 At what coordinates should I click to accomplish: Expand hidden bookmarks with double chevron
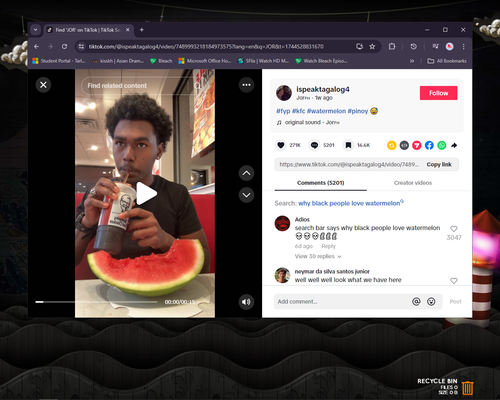[412, 61]
